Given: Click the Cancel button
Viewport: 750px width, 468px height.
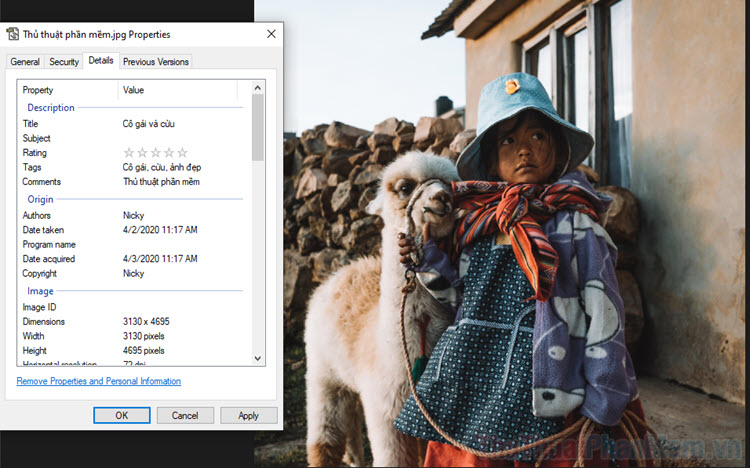Looking at the screenshot, I should (185, 415).
